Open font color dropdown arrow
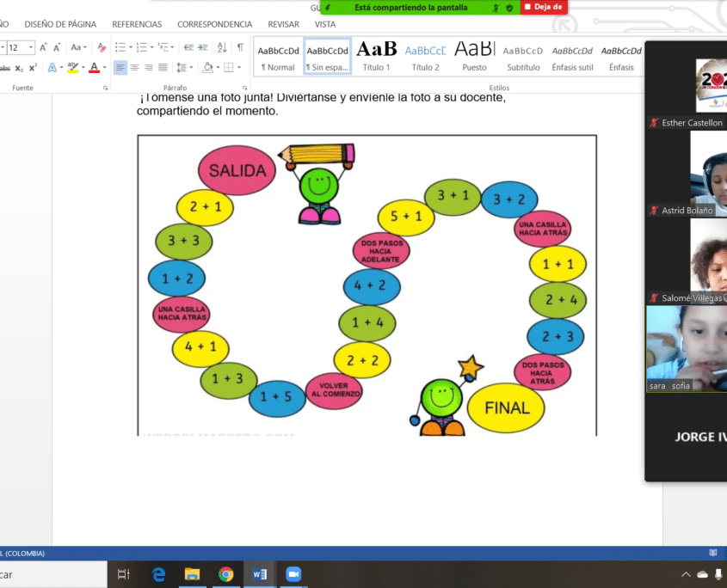The width and height of the screenshot is (727, 588). tap(105, 68)
